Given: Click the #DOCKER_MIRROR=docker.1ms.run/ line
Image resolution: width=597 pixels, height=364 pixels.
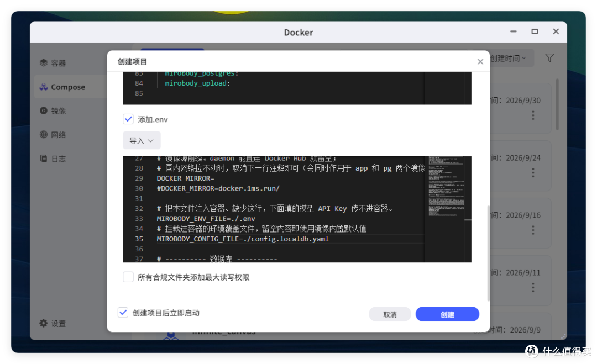Looking at the screenshot, I should click(218, 188).
